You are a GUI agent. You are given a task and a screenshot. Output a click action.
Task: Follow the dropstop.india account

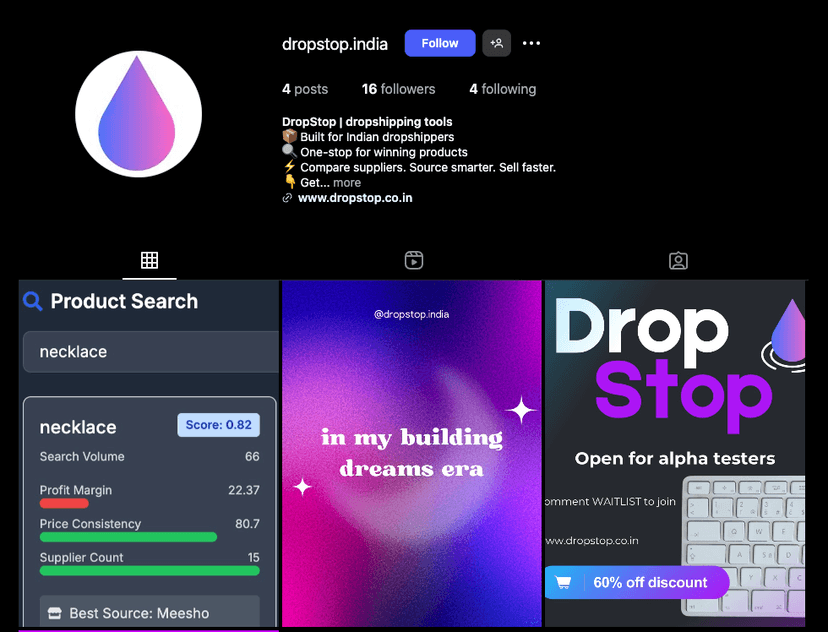tap(439, 43)
